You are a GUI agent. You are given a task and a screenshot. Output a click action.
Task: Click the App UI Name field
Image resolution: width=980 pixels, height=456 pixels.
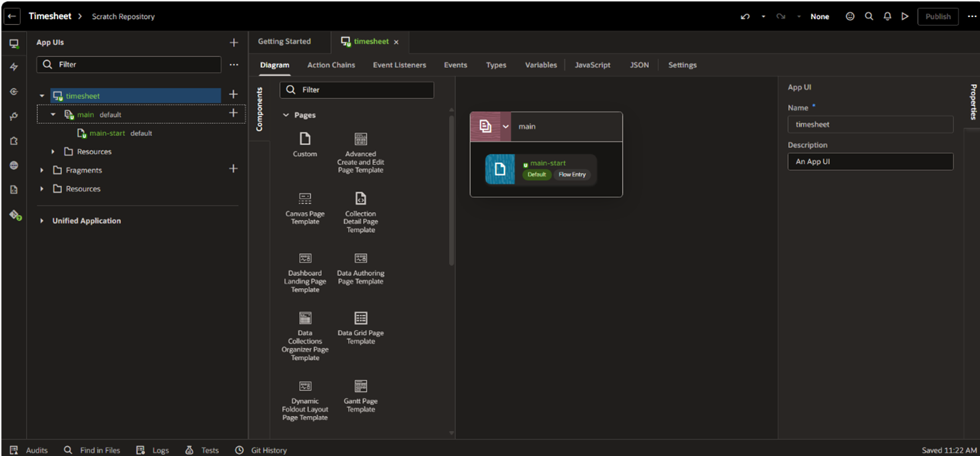tap(870, 124)
